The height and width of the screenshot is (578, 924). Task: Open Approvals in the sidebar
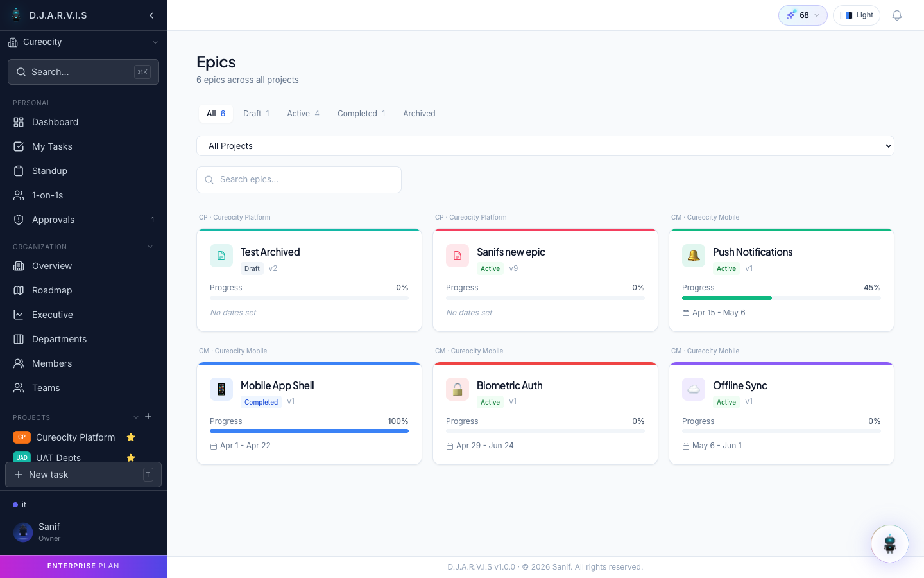83,220
